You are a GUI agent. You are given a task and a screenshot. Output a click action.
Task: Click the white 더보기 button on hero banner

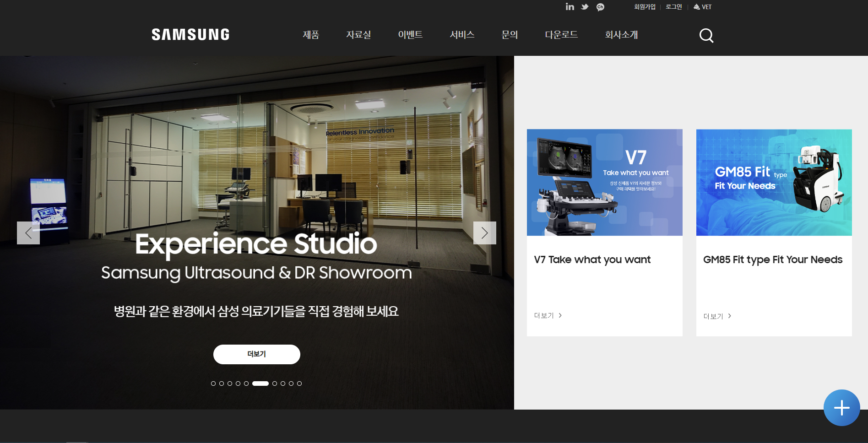pos(257,354)
